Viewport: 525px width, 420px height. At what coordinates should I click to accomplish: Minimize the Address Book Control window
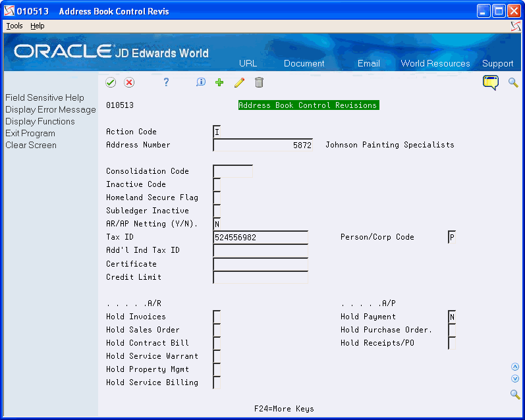click(483, 11)
